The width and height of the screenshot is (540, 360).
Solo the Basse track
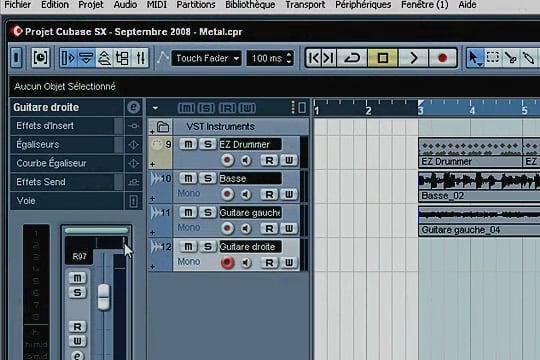pyautogui.click(x=208, y=178)
